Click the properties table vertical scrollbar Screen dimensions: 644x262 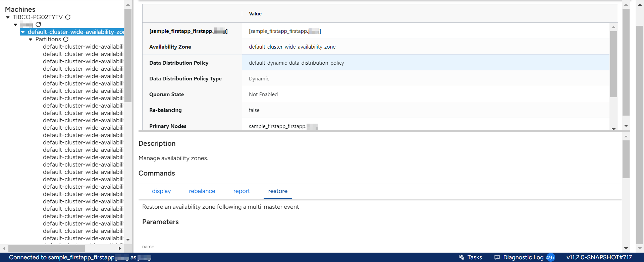pyautogui.click(x=613, y=64)
